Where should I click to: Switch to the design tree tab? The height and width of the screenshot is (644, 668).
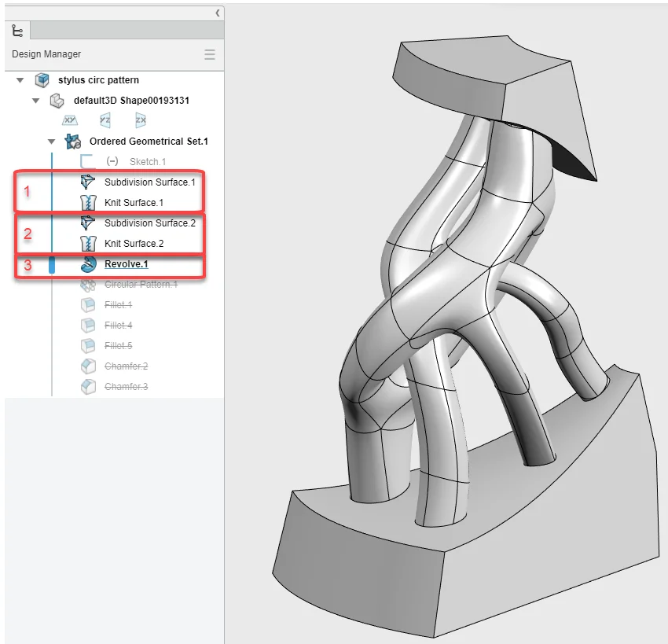pyautogui.click(x=17, y=31)
